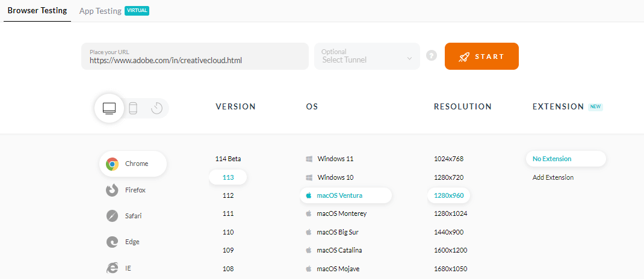The image size is (644, 279).
Task: Start the test with START button
Action: (481, 56)
